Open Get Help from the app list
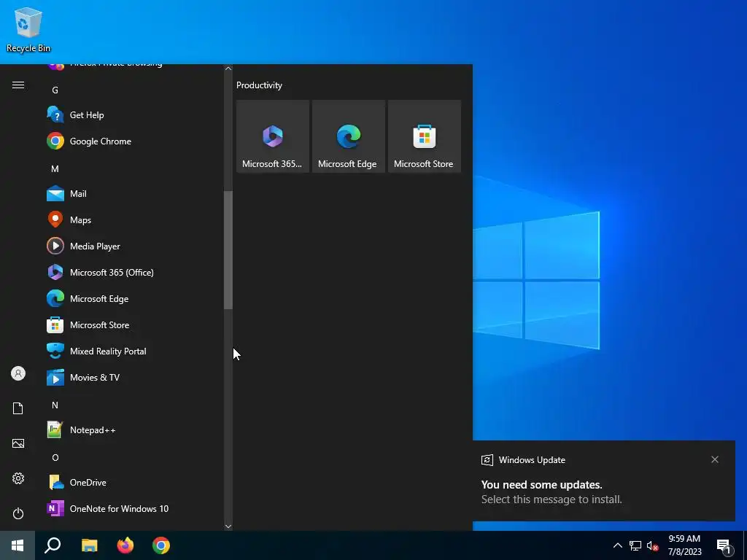Image resolution: width=747 pixels, height=560 pixels. (133, 114)
